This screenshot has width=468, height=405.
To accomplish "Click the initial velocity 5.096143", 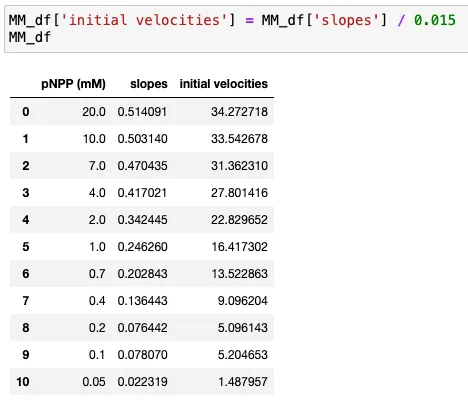I will (x=243, y=328).
